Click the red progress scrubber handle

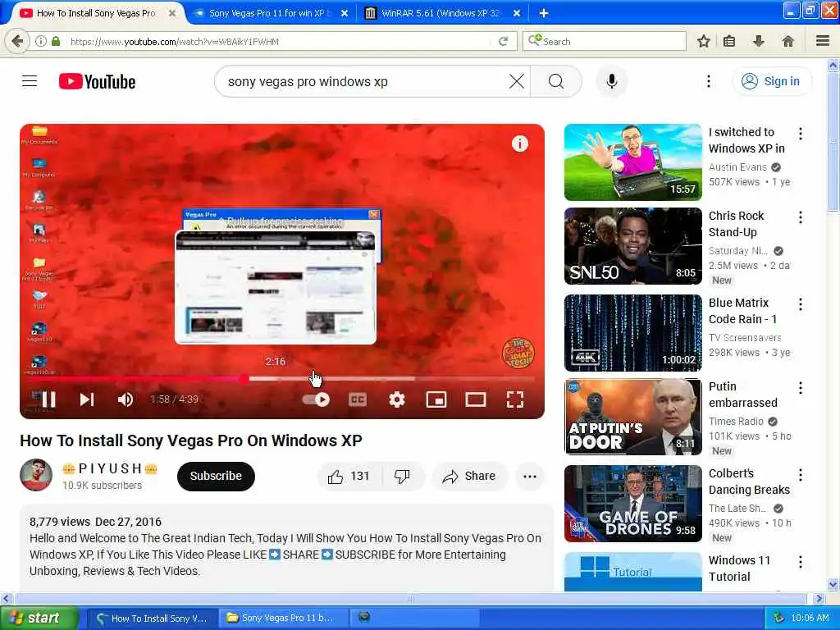[x=244, y=379]
